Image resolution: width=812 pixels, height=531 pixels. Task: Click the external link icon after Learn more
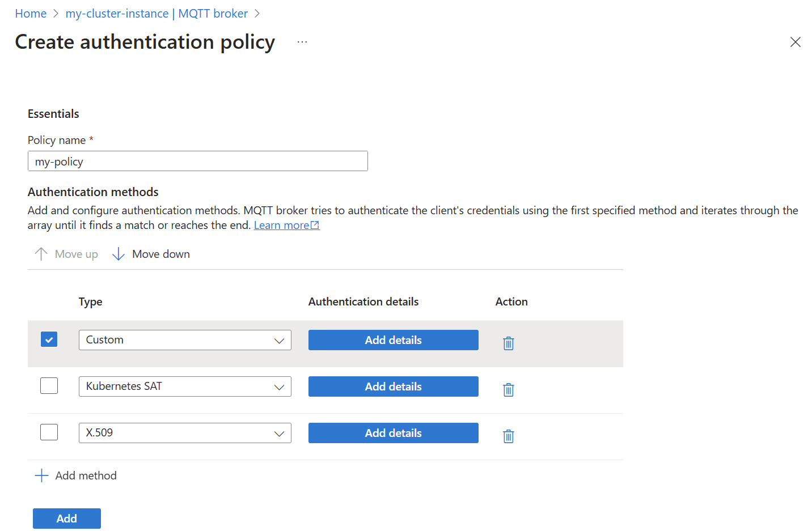pos(315,224)
